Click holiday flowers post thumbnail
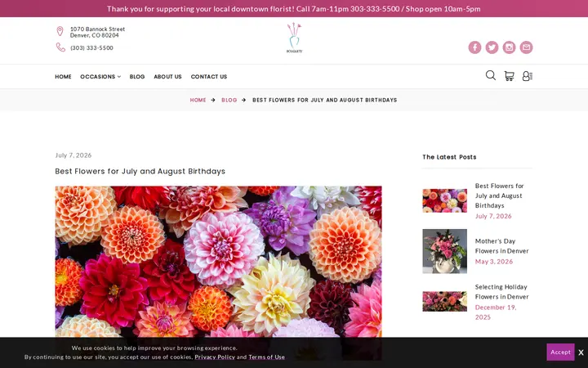Viewport: 588px width, 368px height. 445,302
